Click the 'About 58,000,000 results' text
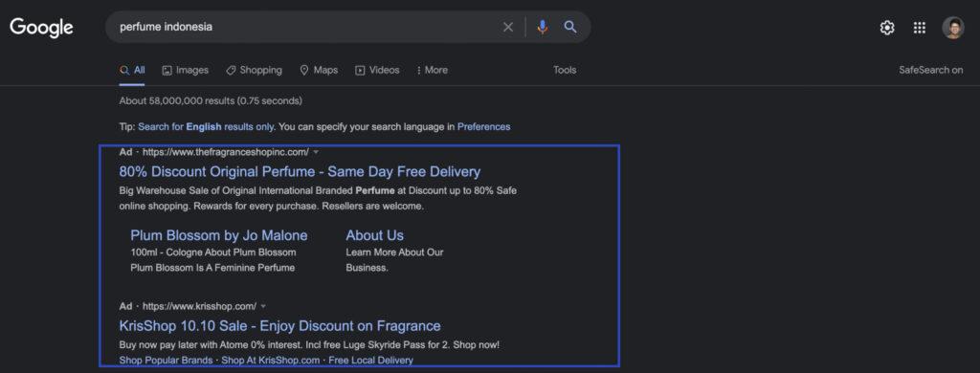Screen dimensions: 980x373 [211, 100]
